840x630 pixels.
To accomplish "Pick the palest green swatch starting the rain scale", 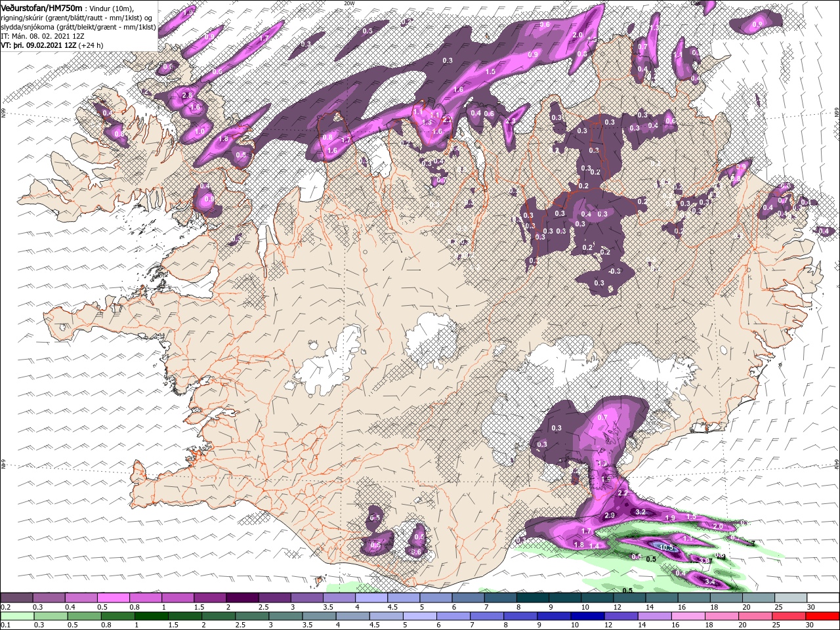I will (x=16, y=616).
